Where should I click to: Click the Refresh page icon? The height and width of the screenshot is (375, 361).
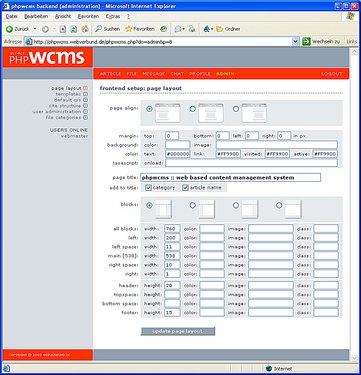pyautogui.click(x=74, y=29)
